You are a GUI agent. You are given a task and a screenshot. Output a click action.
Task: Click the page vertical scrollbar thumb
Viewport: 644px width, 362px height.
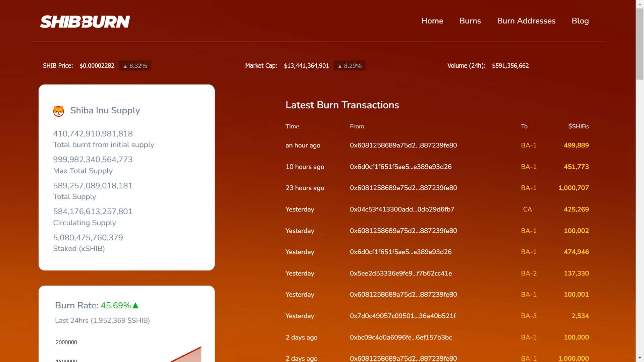click(640, 44)
